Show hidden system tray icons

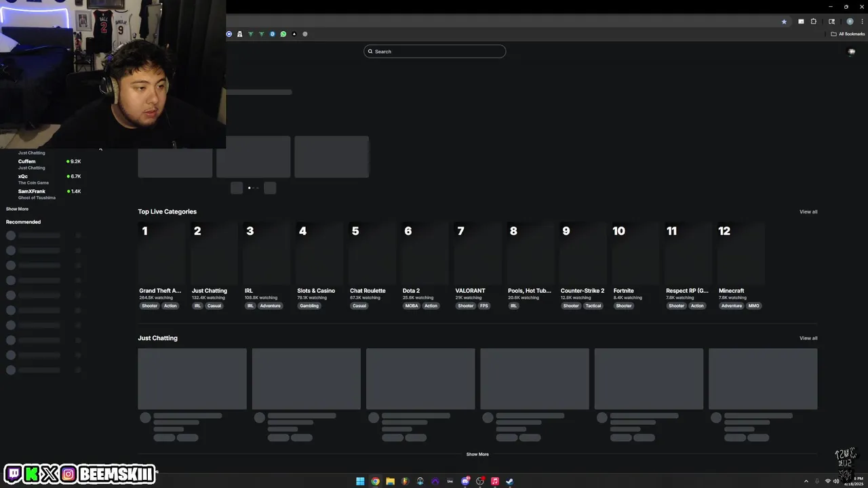[808, 481]
